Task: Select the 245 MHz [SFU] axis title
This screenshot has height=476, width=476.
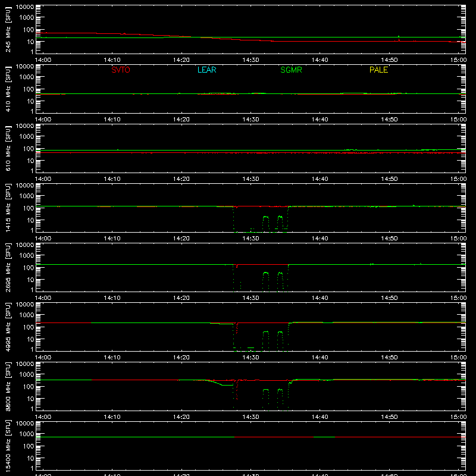Action: pos(8,30)
